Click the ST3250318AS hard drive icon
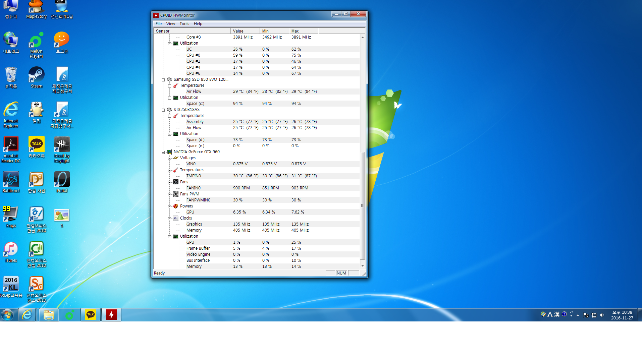This screenshot has width=644, height=362. 169,110
